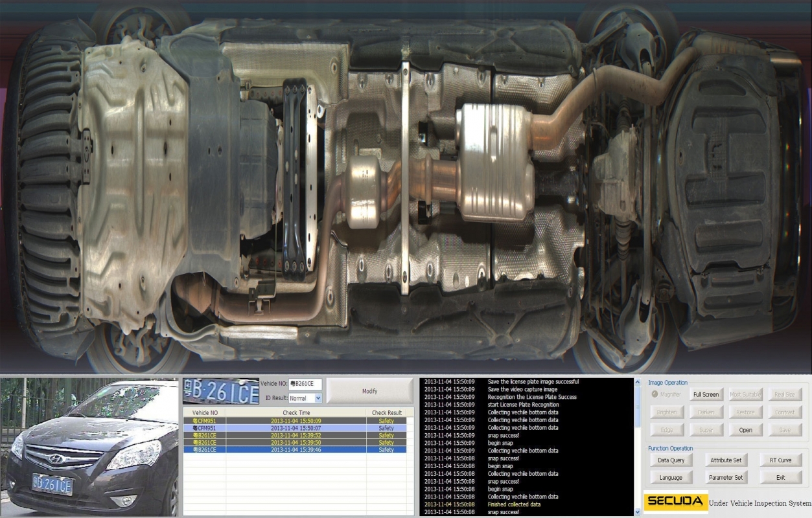The height and width of the screenshot is (518, 812).
Task: Change the interface Language
Action: tap(671, 478)
